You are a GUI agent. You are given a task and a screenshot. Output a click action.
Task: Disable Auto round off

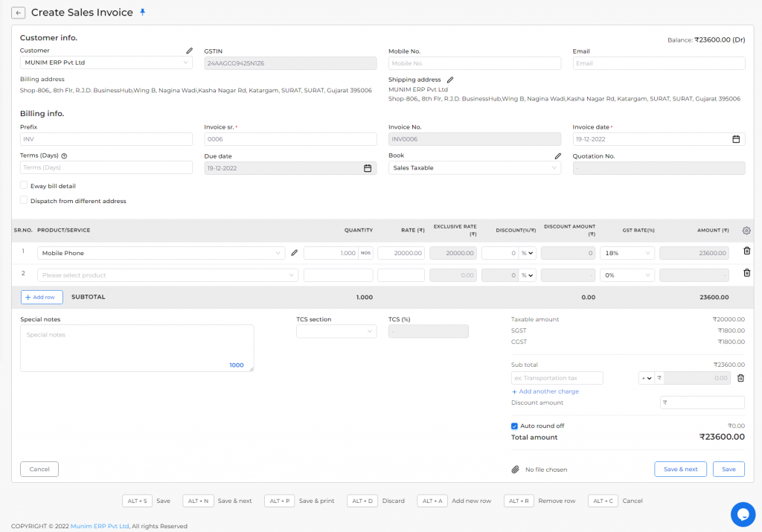(x=513, y=426)
